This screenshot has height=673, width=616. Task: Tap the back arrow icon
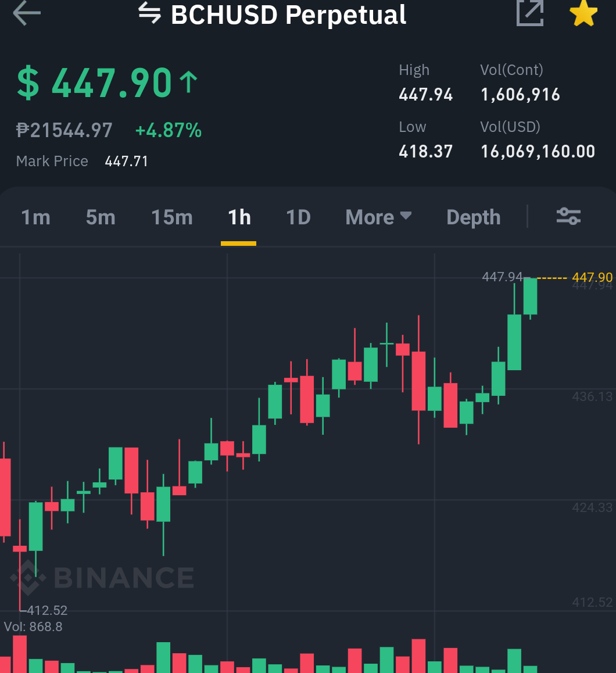click(27, 13)
